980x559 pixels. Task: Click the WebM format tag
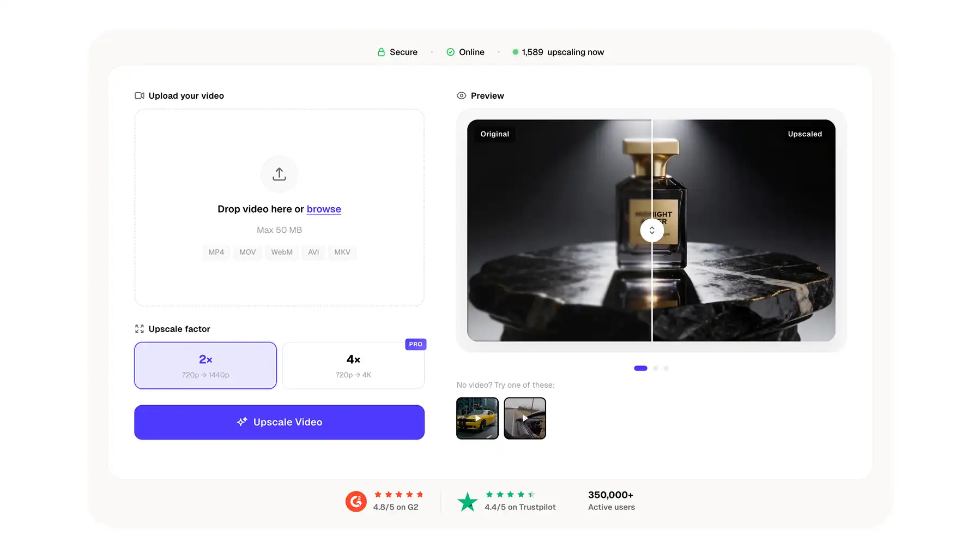282,252
